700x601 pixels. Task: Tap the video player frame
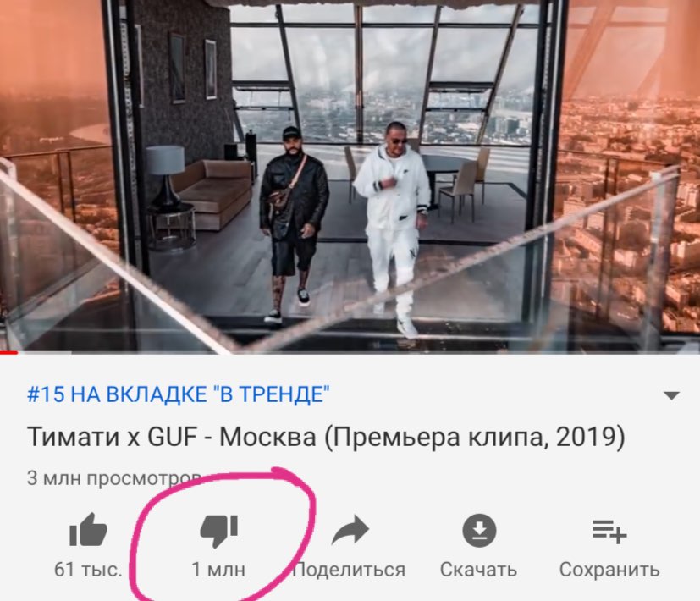pyautogui.click(x=350, y=175)
